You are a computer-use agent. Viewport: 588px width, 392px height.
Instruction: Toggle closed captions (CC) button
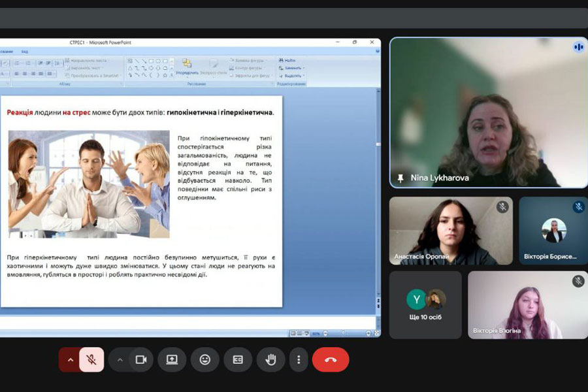tap(238, 360)
